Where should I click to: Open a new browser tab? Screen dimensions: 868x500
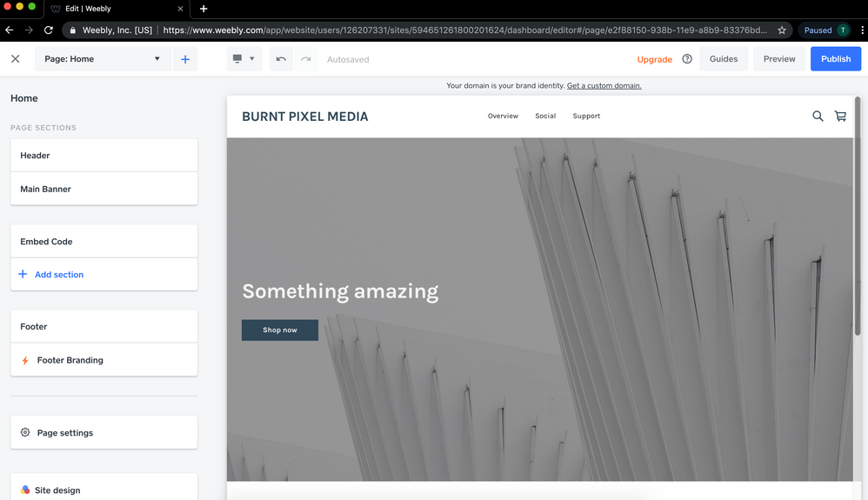pos(204,9)
